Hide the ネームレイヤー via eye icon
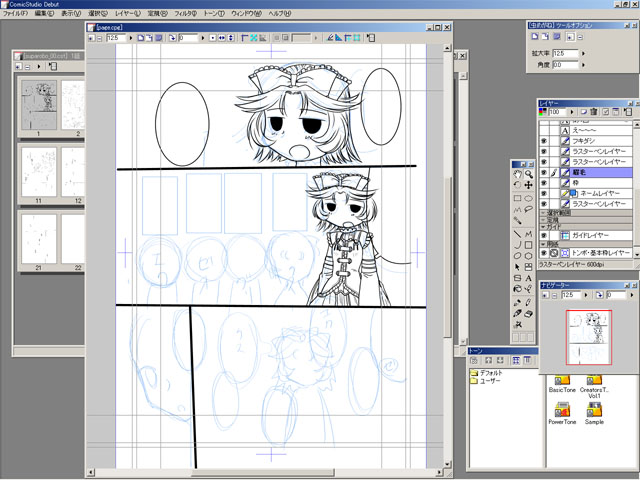This screenshot has height=480, width=640. (x=544, y=193)
